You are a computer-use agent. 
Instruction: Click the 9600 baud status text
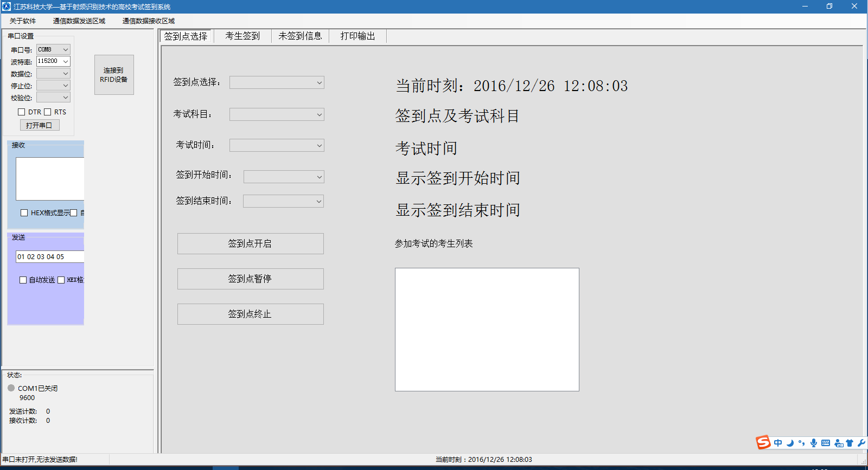[27, 398]
